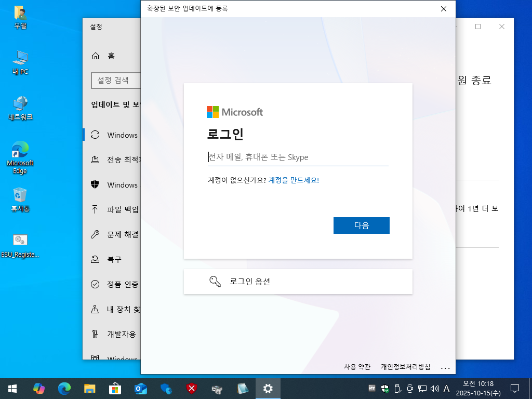Select the Microsoft Edge desktop shortcut
This screenshot has width=532, height=399.
point(20,157)
